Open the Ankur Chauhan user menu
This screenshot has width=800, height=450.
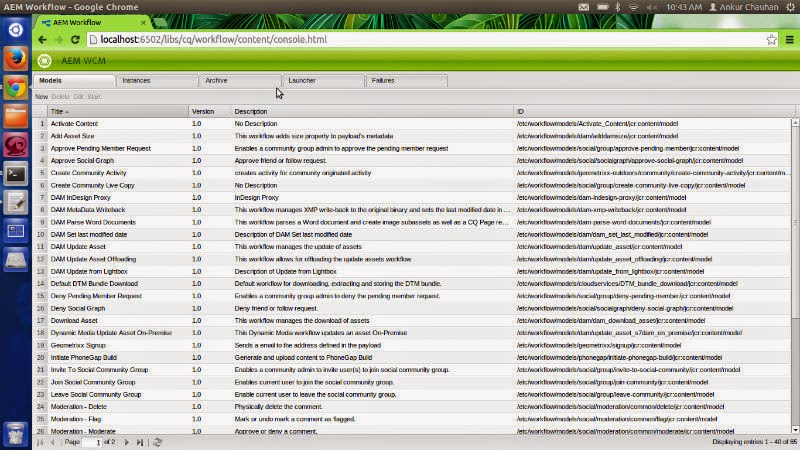(744, 7)
